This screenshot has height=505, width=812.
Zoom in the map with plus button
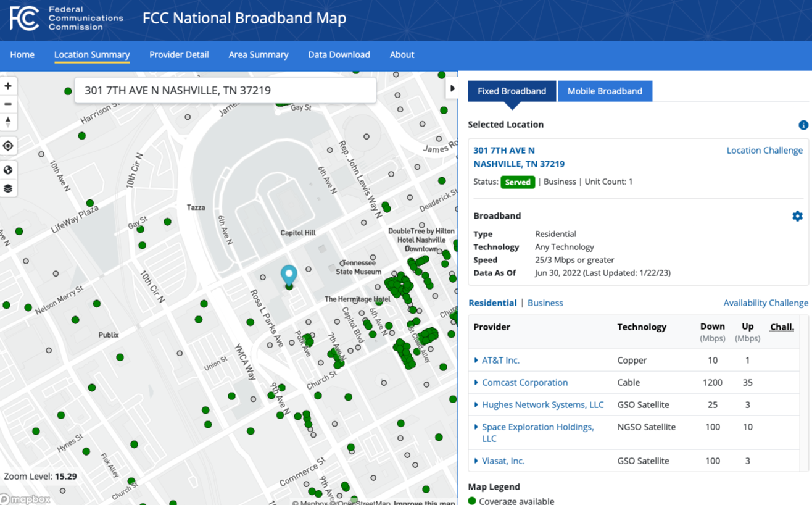tap(8, 86)
